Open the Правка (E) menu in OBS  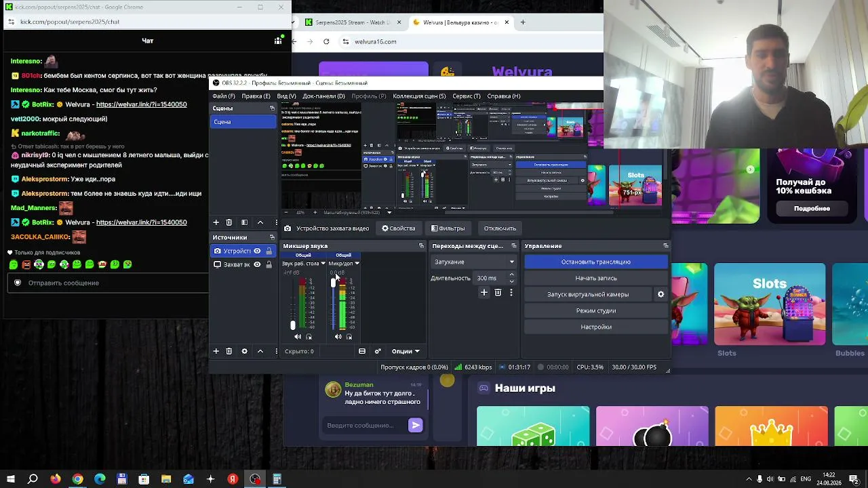(256, 96)
